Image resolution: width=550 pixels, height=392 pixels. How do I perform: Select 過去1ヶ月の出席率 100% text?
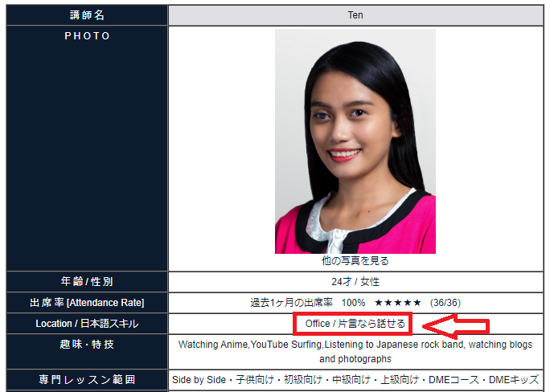click(x=308, y=303)
